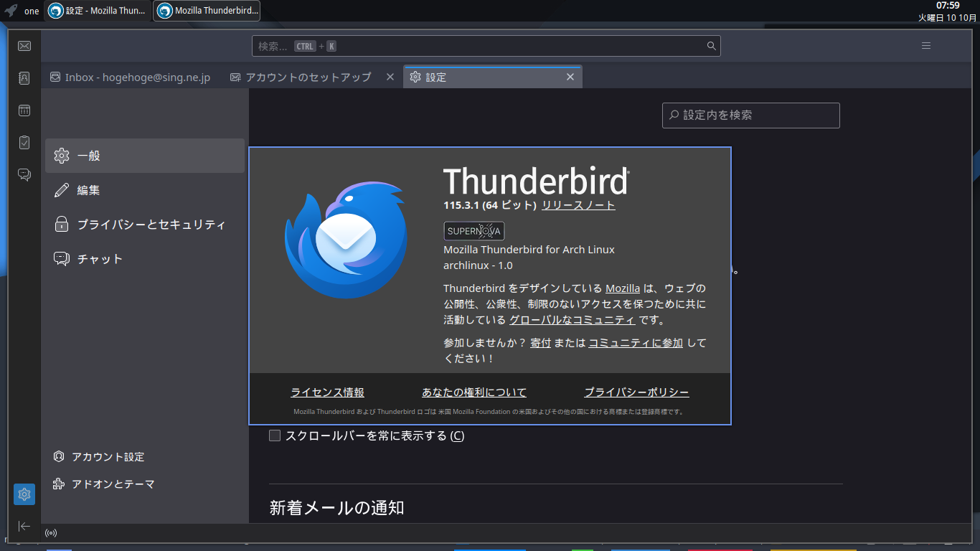Switch to Inbox - hogehoge@sing.ne.jp tab
980x551 pixels.
(x=131, y=77)
